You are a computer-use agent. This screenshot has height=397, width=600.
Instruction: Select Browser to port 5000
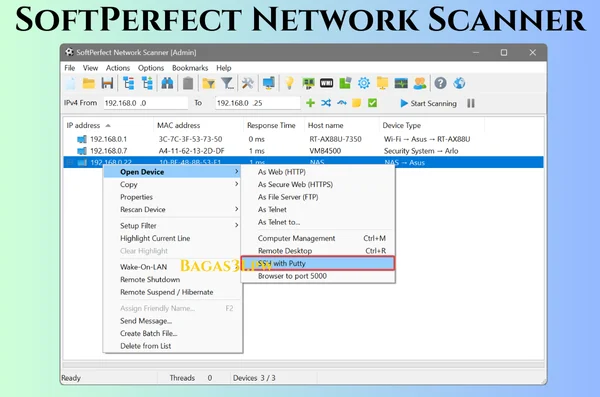pos(318,276)
